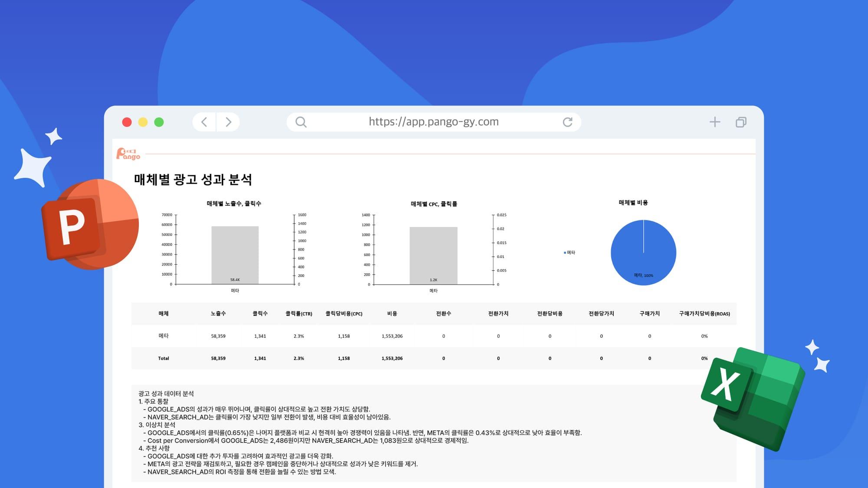Click the gray bar in 매체별 CPC, 클릭률 chart
The image size is (868, 488).
coord(434,255)
